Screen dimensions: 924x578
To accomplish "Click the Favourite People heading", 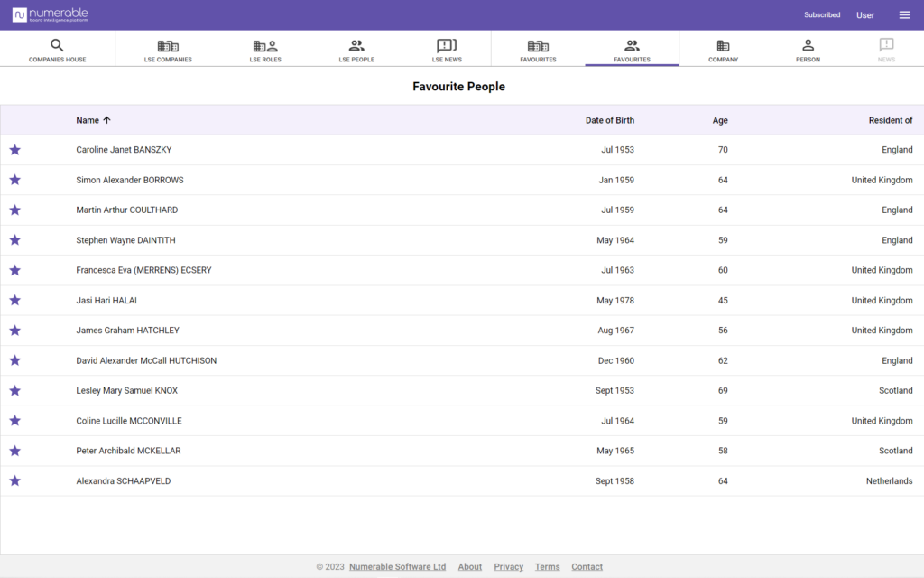I will [458, 86].
